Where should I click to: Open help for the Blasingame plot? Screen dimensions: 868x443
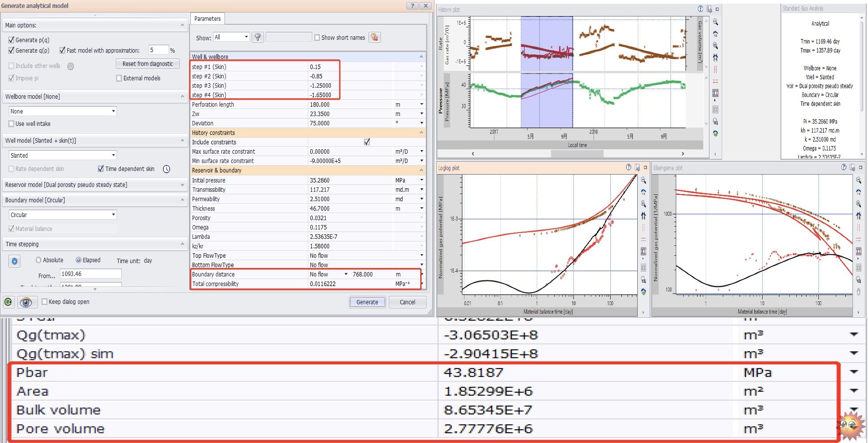pos(844,167)
